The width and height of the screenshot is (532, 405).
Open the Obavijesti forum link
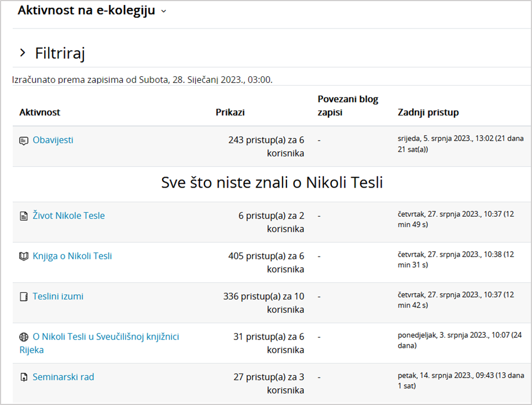53,140
